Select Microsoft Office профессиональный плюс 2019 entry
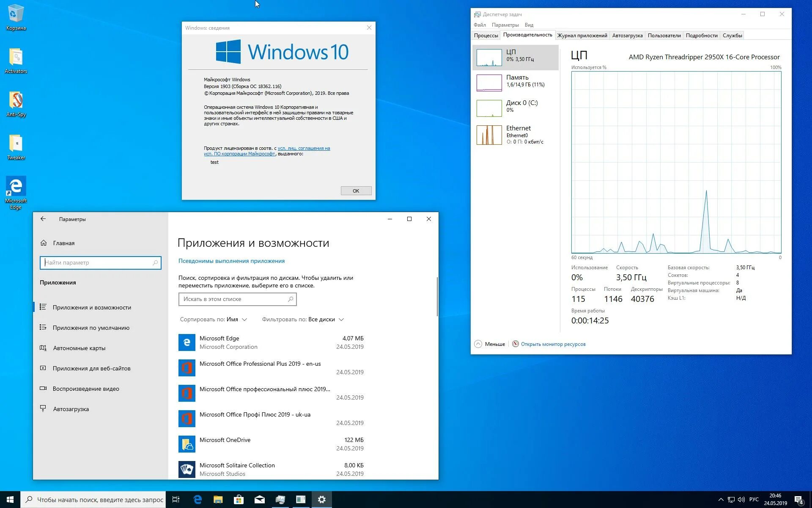812x508 pixels. click(x=271, y=393)
